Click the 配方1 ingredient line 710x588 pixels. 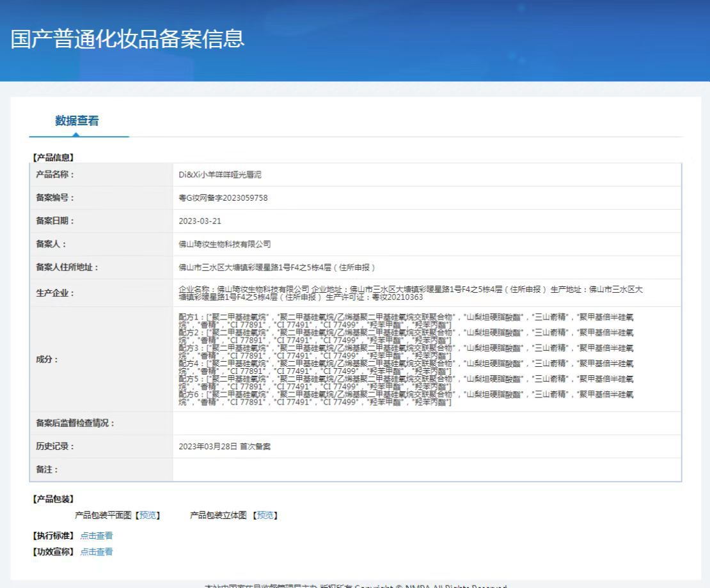coord(406,321)
